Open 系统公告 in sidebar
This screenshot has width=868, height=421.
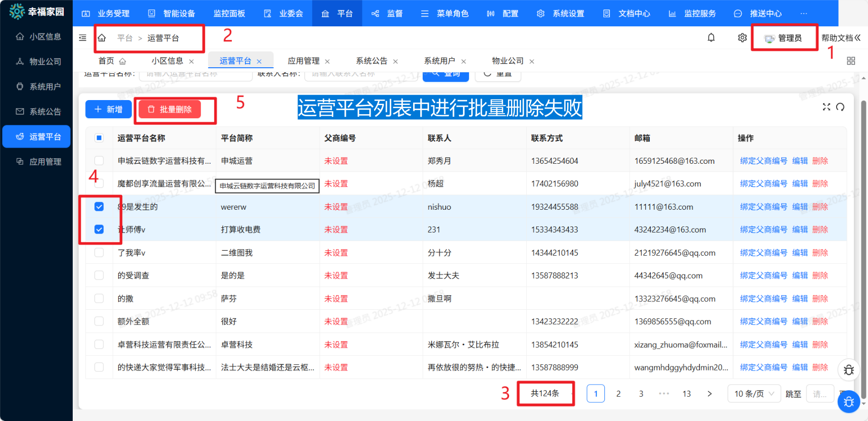click(36, 112)
